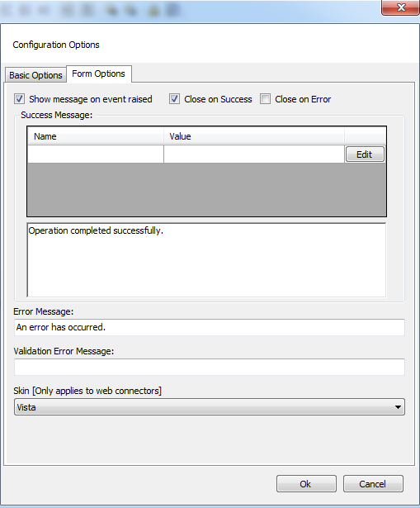Screen dimensions: 420x508
Task: Dismiss the dialog with Cancel button
Action: [x=373, y=484]
